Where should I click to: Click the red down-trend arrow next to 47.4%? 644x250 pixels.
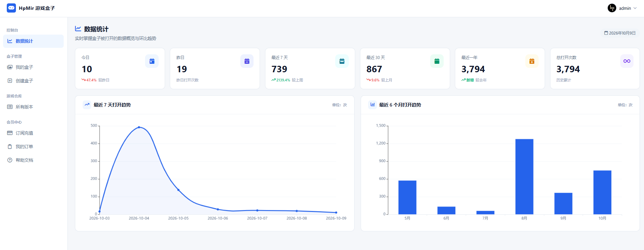(83, 80)
